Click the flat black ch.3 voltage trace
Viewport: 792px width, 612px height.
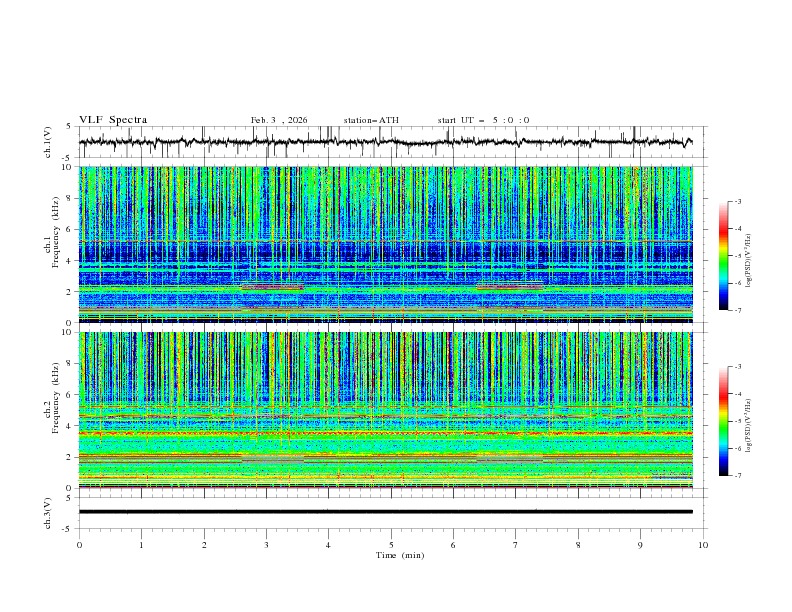click(x=386, y=512)
